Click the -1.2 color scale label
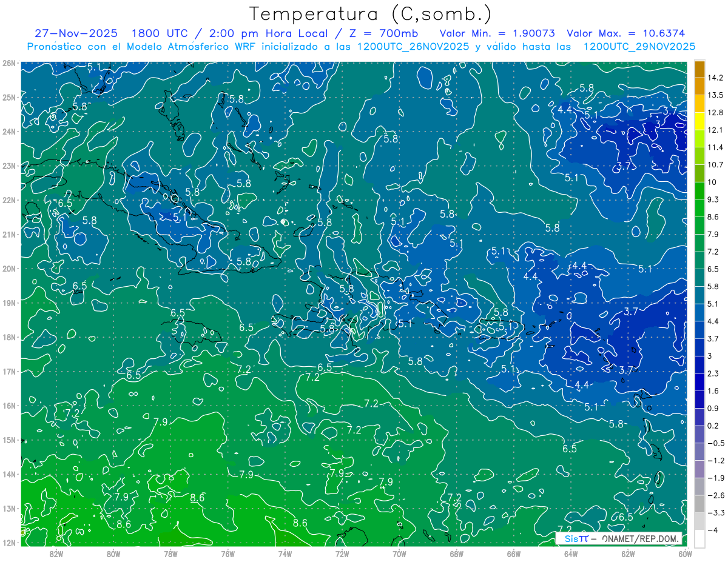728x562 pixels. point(715,461)
